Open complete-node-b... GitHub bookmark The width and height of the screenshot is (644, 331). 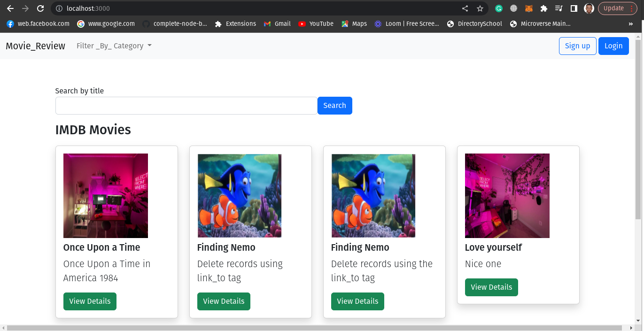(x=174, y=23)
